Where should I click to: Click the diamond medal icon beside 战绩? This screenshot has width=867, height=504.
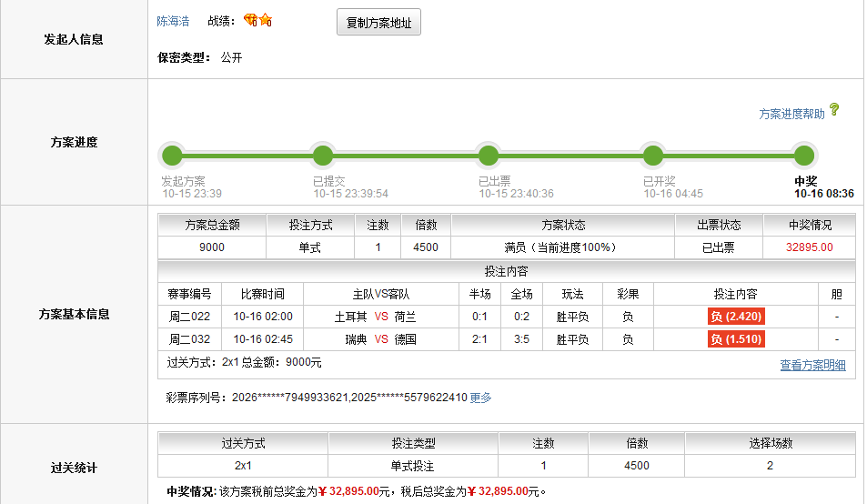tap(250, 20)
